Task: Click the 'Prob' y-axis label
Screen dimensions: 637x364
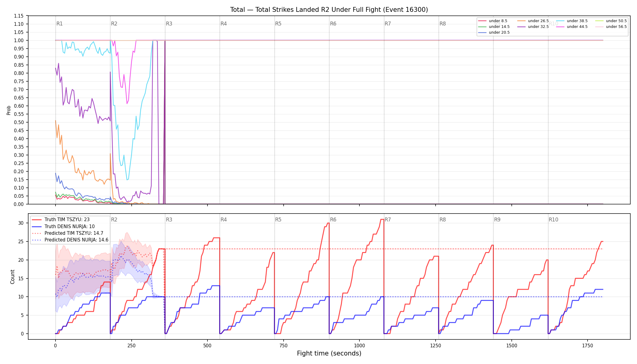Action: [9, 110]
